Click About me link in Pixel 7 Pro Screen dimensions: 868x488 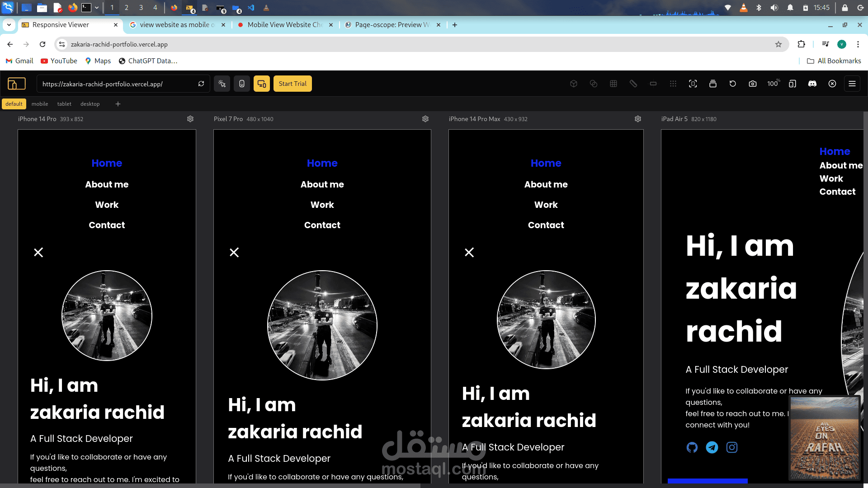point(322,184)
